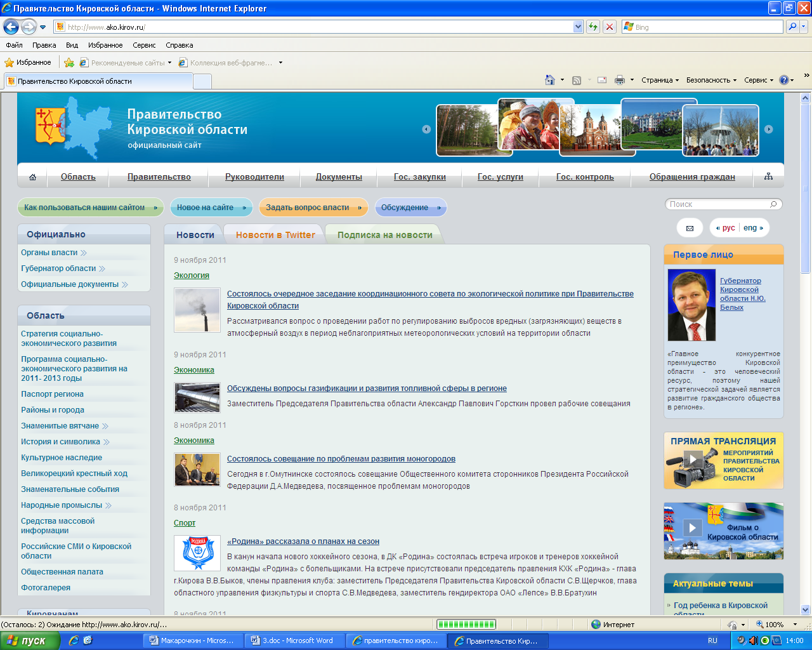
Task: Click the Задать вопрос власти button
Action: coord(313,208)
